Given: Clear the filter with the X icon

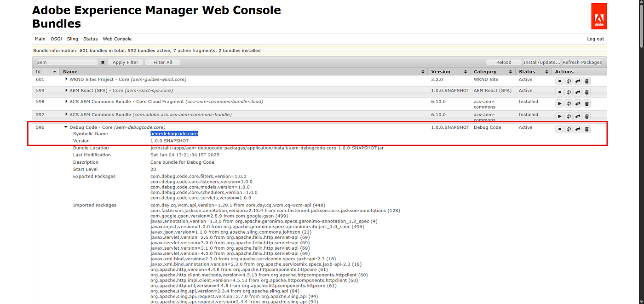Looking at the screenshot, I should (x=103, y=62).
